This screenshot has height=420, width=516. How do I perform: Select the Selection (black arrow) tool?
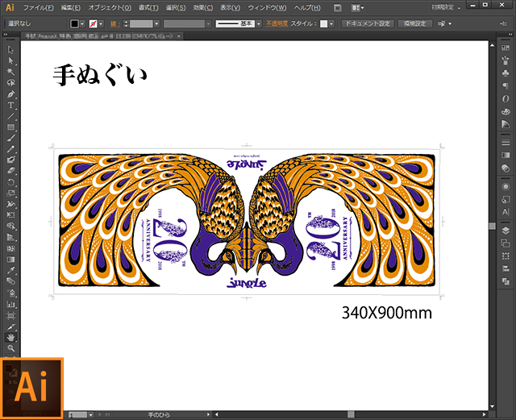click(x=10, y=50)
